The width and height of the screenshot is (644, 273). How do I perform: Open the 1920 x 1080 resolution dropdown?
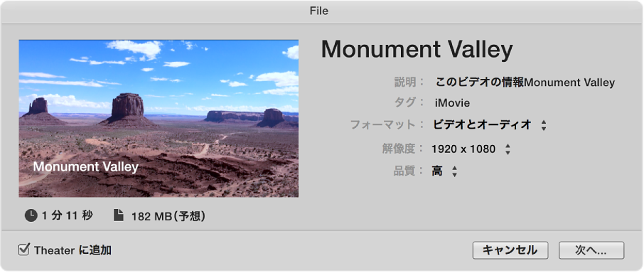[x=471, y=149]
